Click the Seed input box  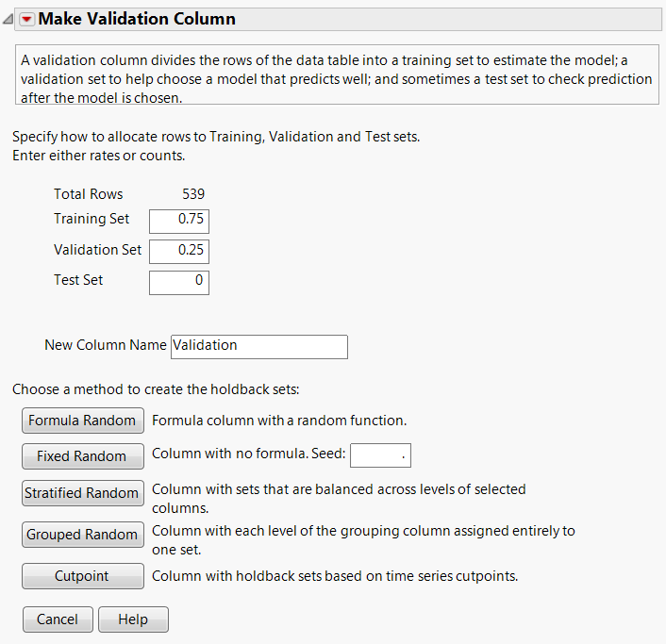[381, 456]
